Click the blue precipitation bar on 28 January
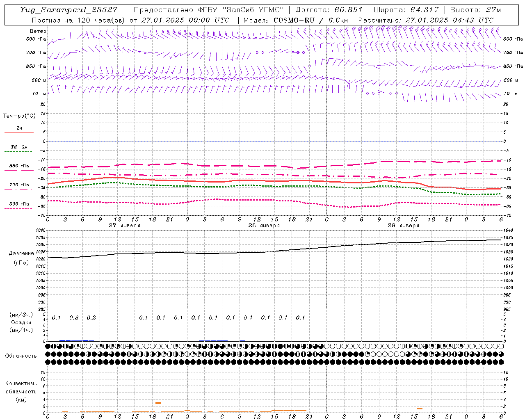Image resolution: width=525 pixels, height=420 pixels. coord(213,340)
